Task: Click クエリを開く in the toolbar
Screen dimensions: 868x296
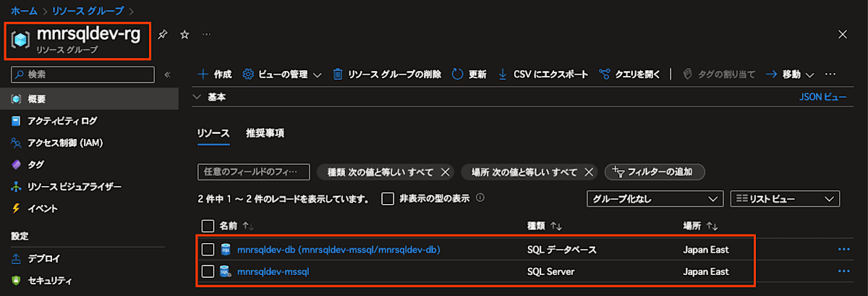Action: (x=630, y=75)
